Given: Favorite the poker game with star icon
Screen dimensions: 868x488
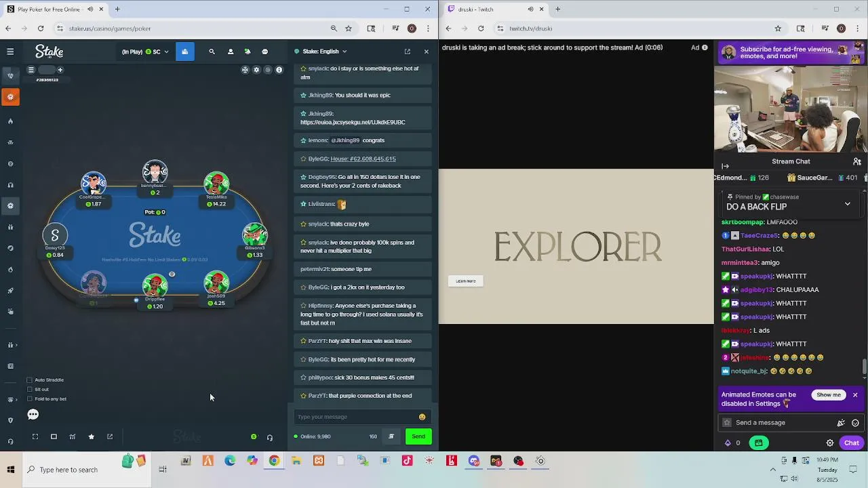Looking at the screenshot, I should point(92,436).
